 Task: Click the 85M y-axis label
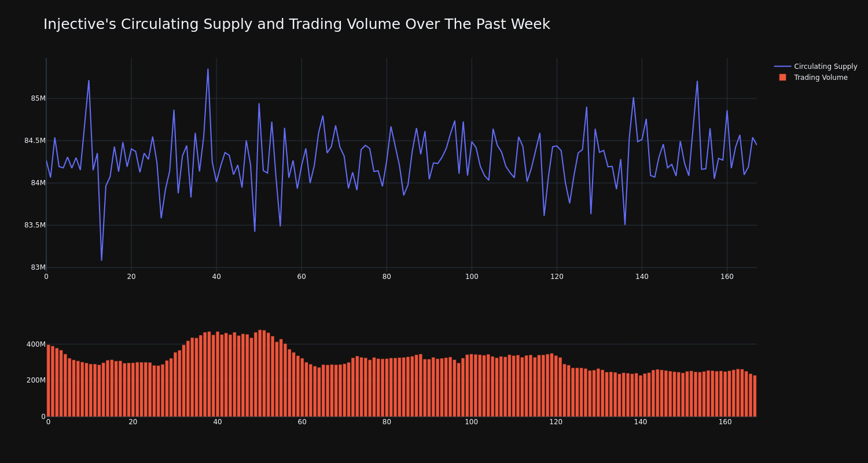point(38,98)
